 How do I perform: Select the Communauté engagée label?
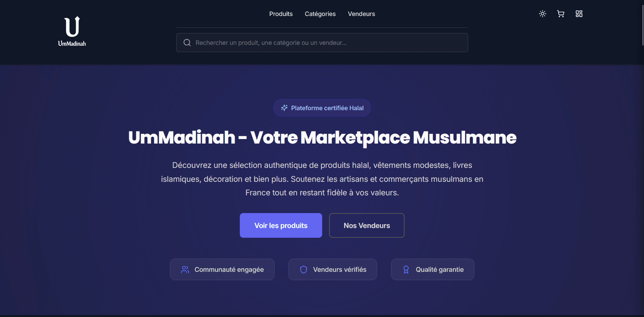(x=229, y=270)
